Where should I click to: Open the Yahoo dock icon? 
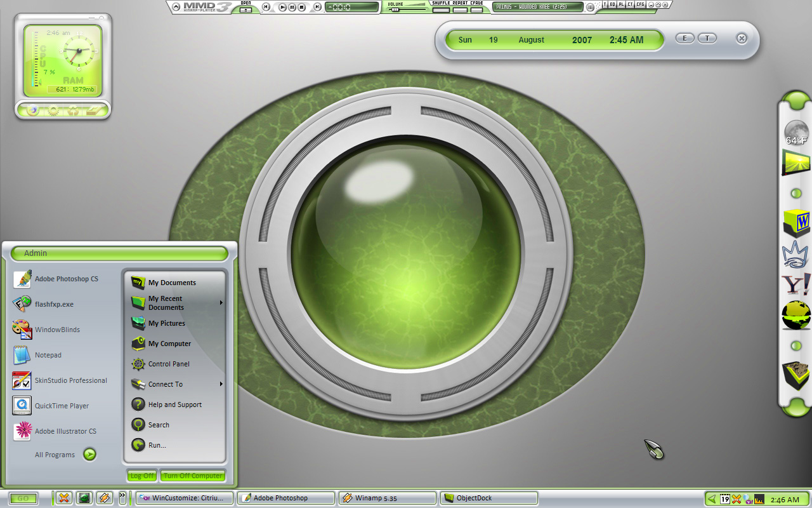(x=796, y=284)
